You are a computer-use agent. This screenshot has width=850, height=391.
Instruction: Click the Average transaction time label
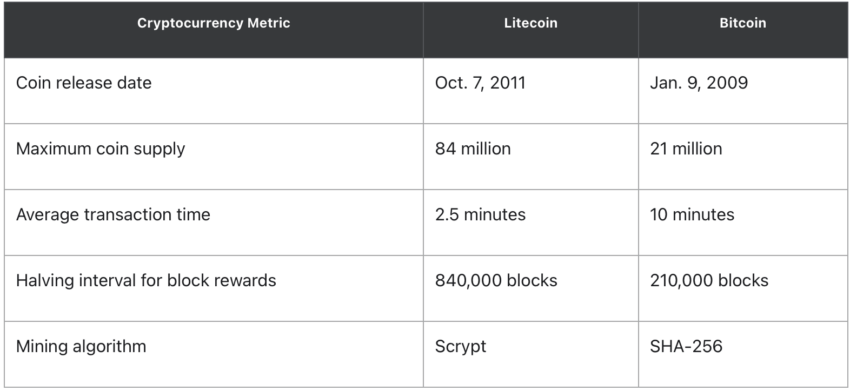point(113,214)
